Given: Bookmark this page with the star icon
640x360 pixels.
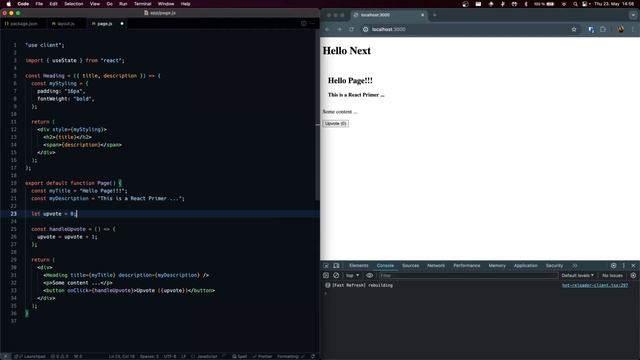Looking at the screenshot, I should pos(574,29).
